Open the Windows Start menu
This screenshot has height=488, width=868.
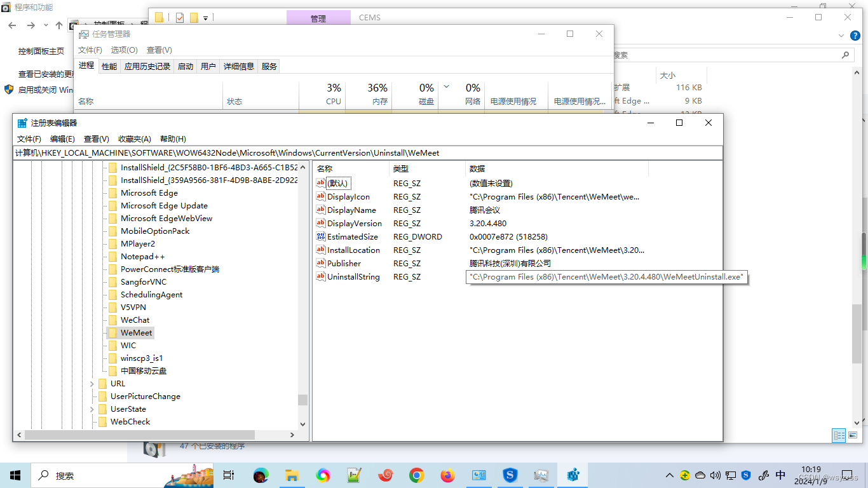coord(15,475)
